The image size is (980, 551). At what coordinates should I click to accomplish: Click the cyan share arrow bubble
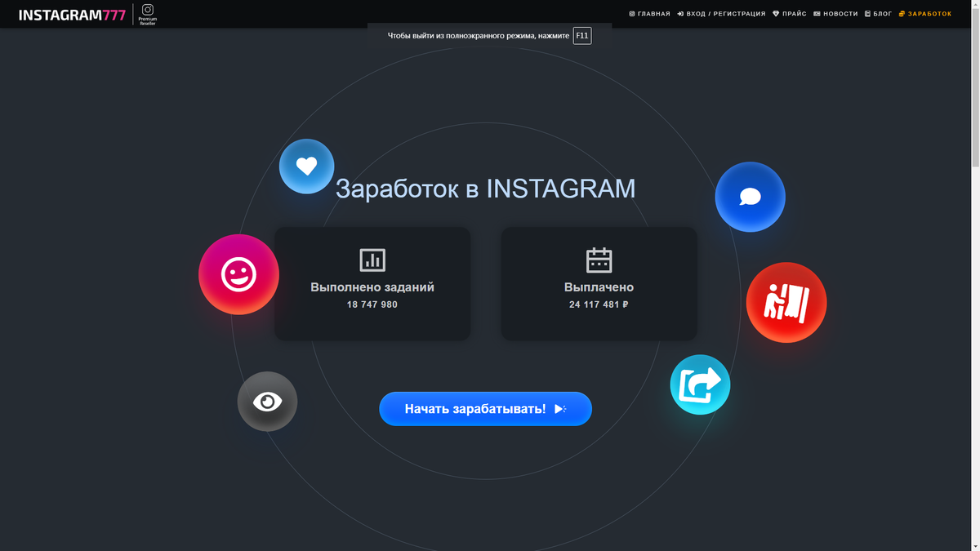[x=700, y=384]
